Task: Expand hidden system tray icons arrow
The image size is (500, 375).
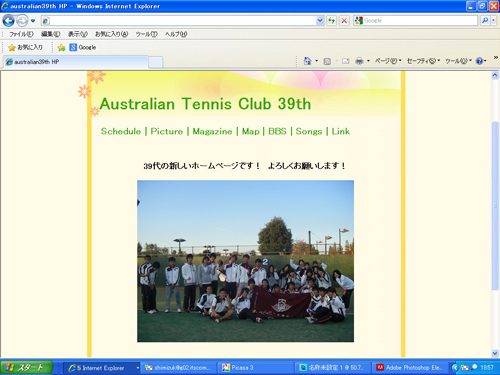Action: [455, 368]
